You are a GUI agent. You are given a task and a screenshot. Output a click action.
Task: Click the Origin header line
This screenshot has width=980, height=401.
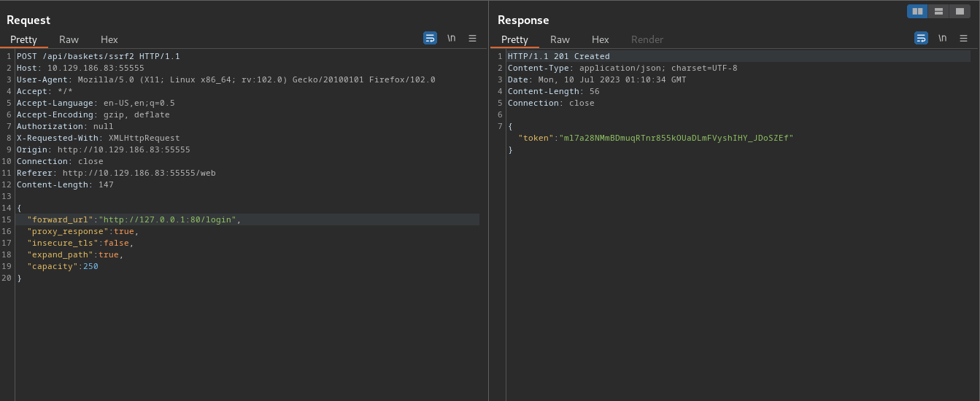tap(104, 149)
